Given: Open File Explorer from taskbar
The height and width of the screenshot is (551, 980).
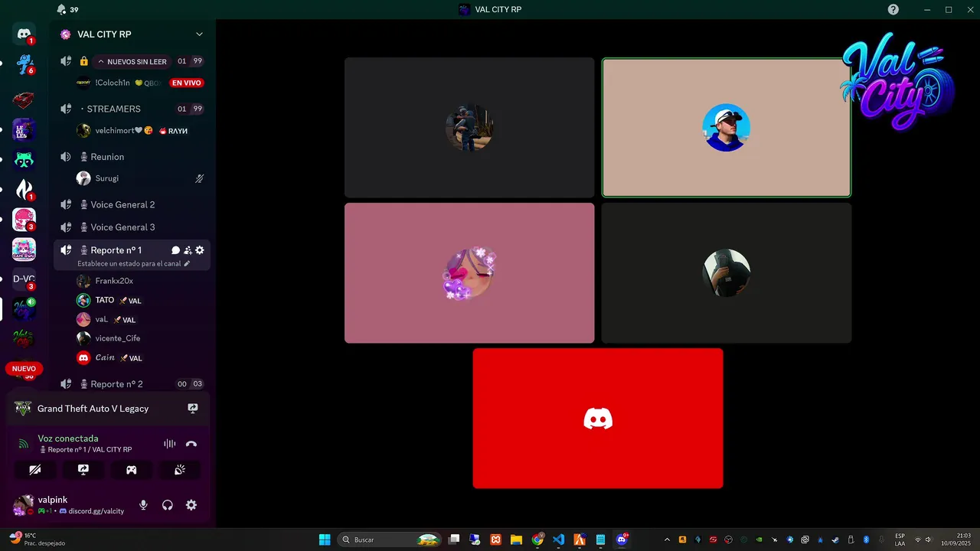Looking at the screenshot, I should pyautogui.click(x=517, y=540).
